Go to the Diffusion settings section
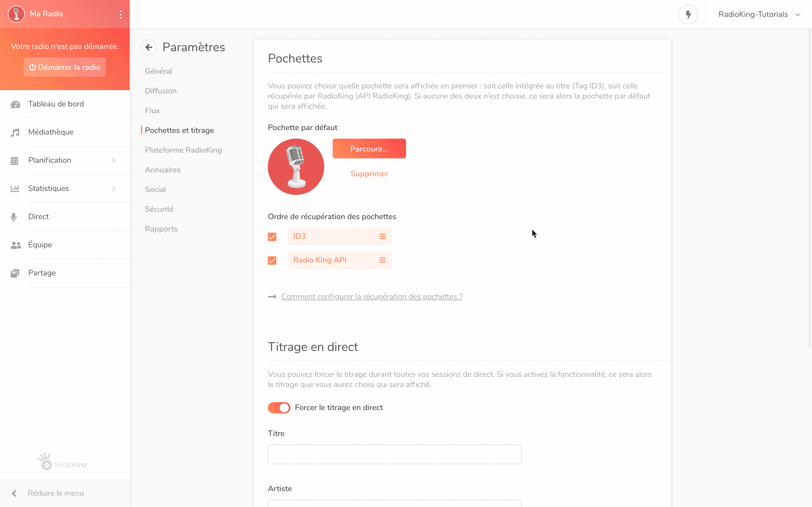 161,91
